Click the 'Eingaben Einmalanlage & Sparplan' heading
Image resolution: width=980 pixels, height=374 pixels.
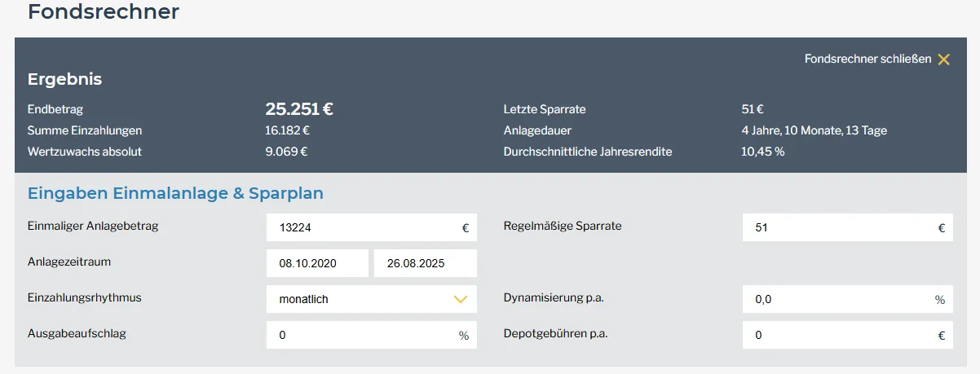pos(175,193)
